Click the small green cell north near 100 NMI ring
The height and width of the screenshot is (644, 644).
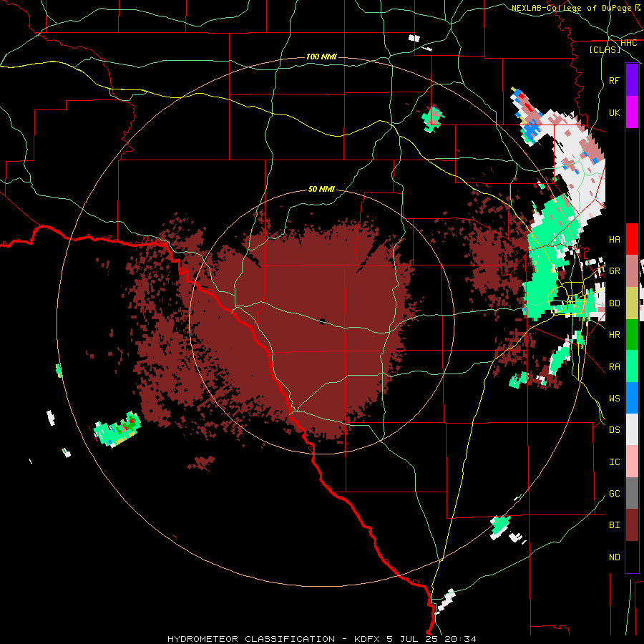coord(432,119)
